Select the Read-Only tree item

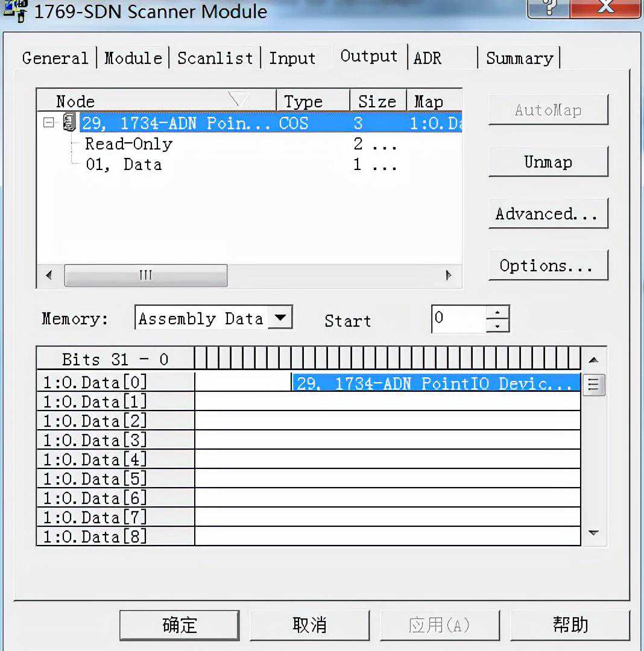coord(128,143)
